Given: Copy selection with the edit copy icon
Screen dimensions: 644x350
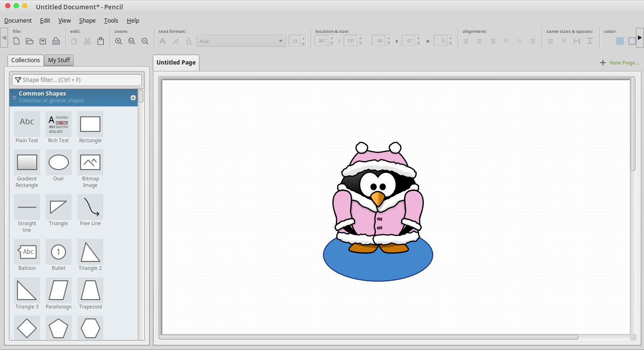Looking at the screenshot, I should 74,41.
